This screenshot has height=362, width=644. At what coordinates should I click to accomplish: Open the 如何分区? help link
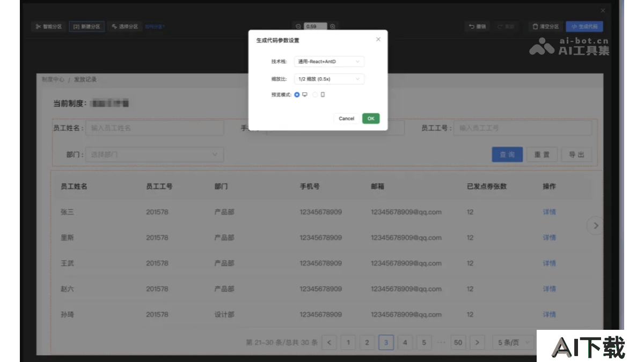pyautogui.click(x=155, y=26)
